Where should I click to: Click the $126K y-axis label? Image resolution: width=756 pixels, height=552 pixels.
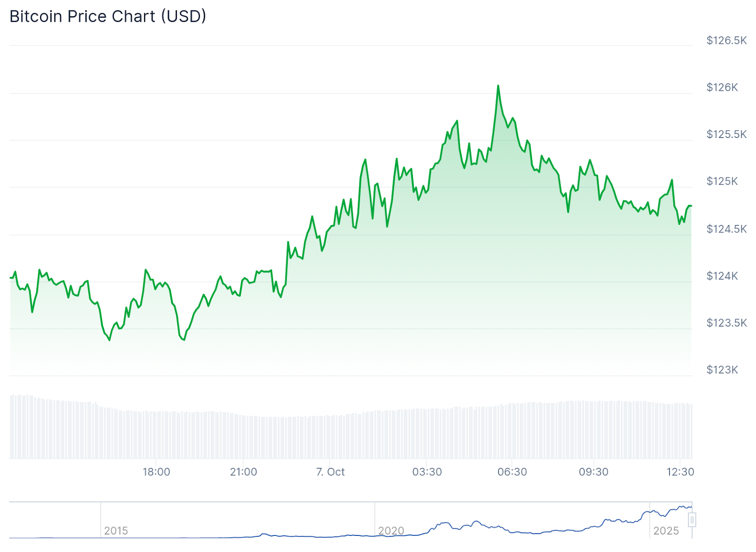(x=722, y=87)
